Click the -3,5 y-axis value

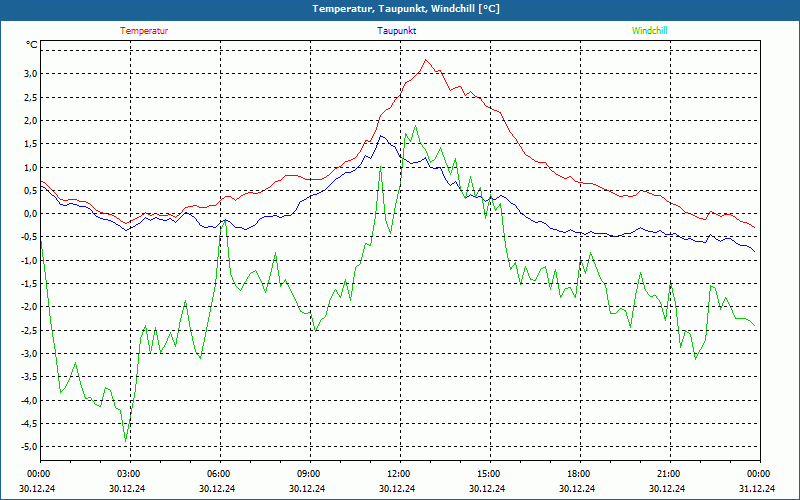point(30,377)
